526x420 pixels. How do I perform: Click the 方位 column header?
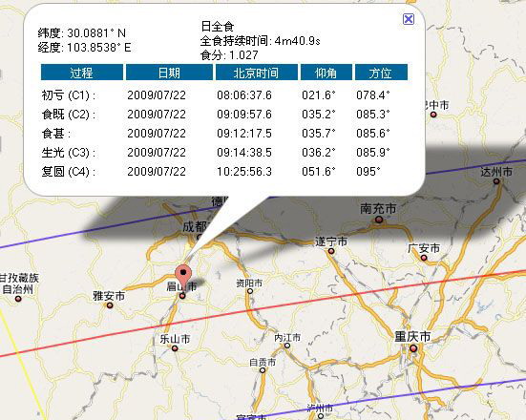click(x=381, y=73)
